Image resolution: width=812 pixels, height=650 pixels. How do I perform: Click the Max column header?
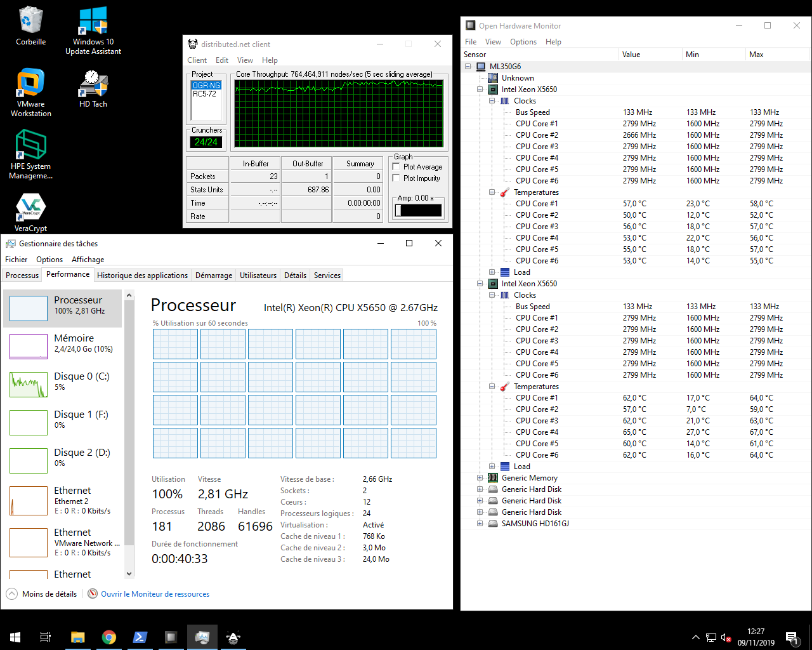coord(777,55)
